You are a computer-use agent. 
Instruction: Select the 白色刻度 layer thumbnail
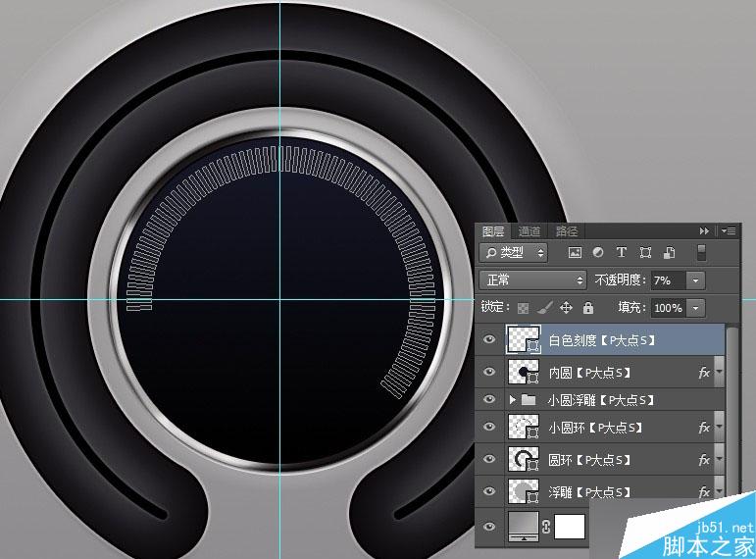524,339
